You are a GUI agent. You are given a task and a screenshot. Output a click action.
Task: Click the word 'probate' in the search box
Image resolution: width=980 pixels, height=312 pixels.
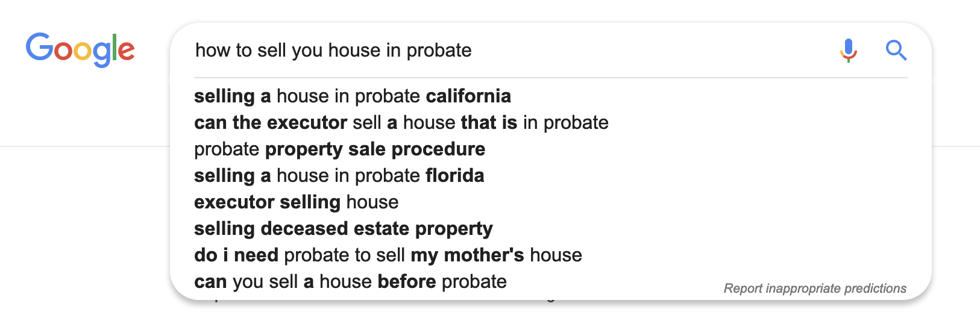pyautogui.click(x=439, y=51)
